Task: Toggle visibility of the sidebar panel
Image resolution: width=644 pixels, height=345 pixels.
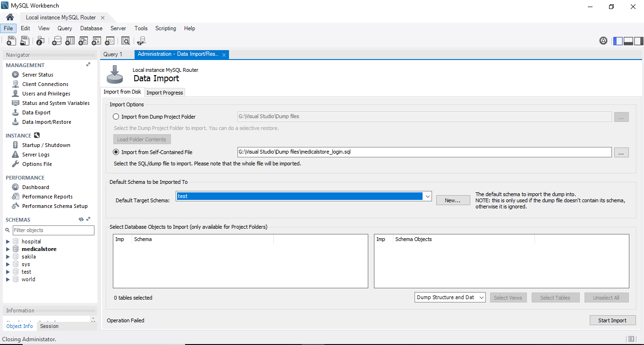Action: coord(618,41)
